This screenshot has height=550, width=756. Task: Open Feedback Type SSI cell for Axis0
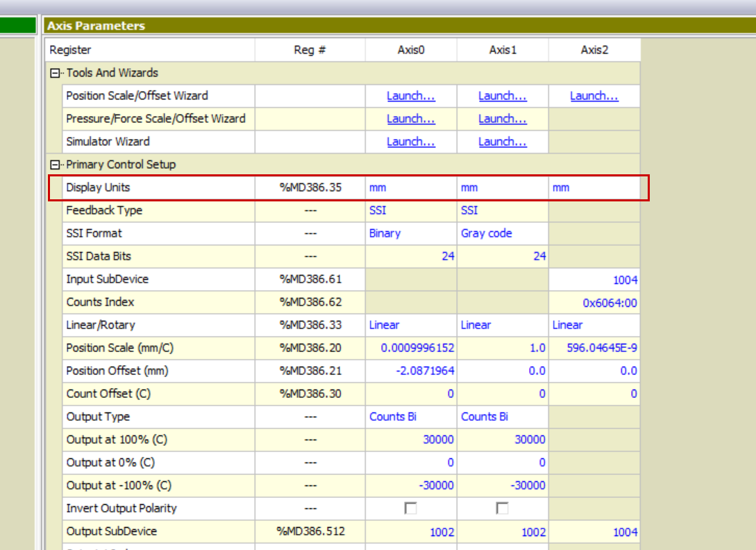411,210
